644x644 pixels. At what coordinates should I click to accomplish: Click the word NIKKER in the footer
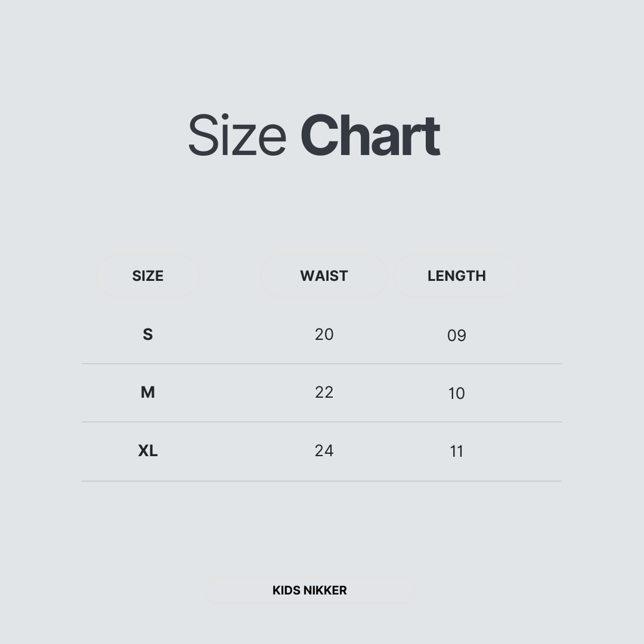coord(325,591)
